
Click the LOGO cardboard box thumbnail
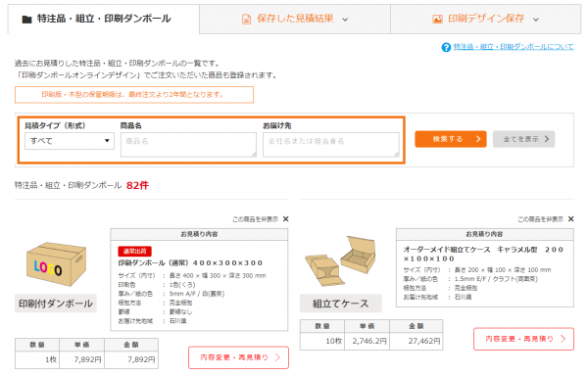pos(56,264)
